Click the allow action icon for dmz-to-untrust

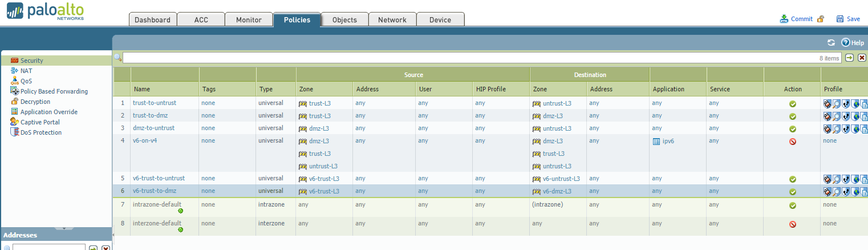pyautogui.click(x=793, y=129)
